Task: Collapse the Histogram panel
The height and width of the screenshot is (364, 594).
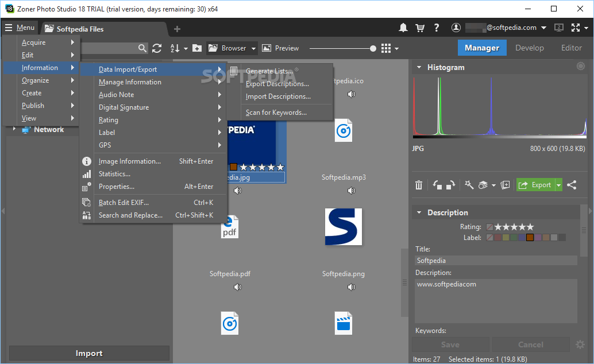Action: [419, 67]
